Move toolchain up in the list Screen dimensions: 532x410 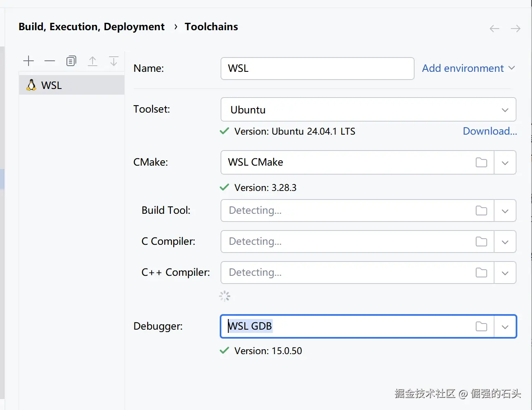click(x=93, y=61)
